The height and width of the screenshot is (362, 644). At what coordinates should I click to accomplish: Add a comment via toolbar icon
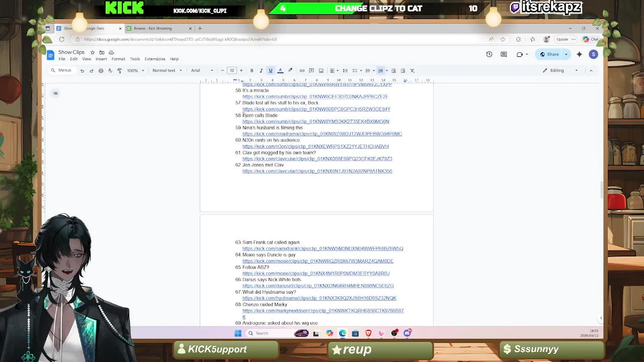coord(311,70)
